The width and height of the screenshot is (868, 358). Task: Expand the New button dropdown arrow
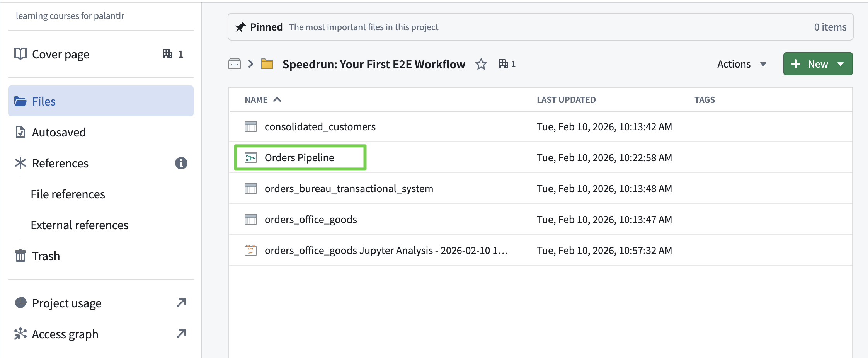841,64
